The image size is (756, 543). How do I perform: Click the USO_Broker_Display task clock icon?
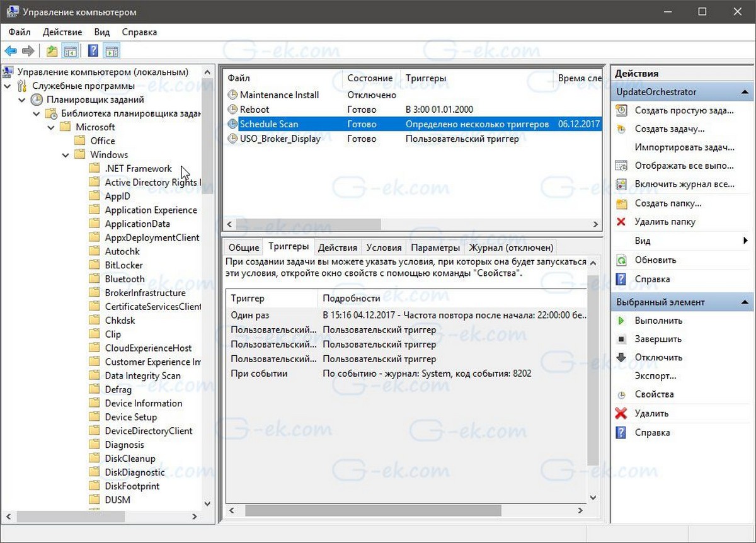[x=232, y=139]
